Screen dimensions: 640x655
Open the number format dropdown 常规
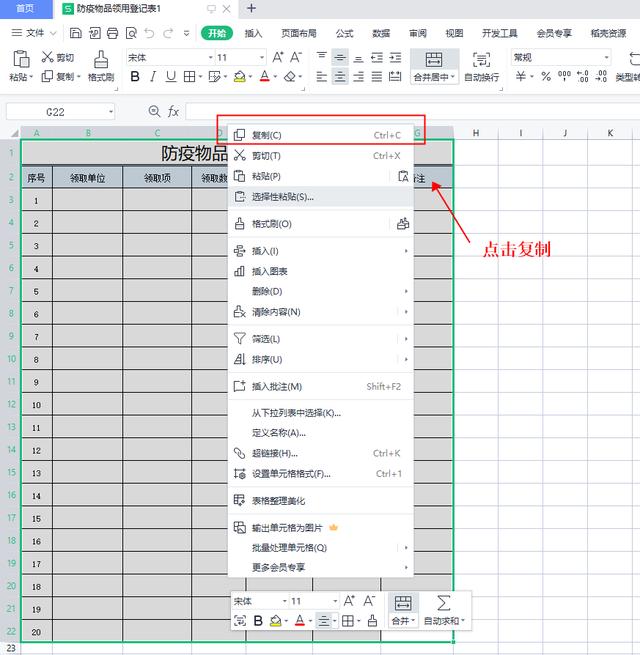(x=606, y=58)
